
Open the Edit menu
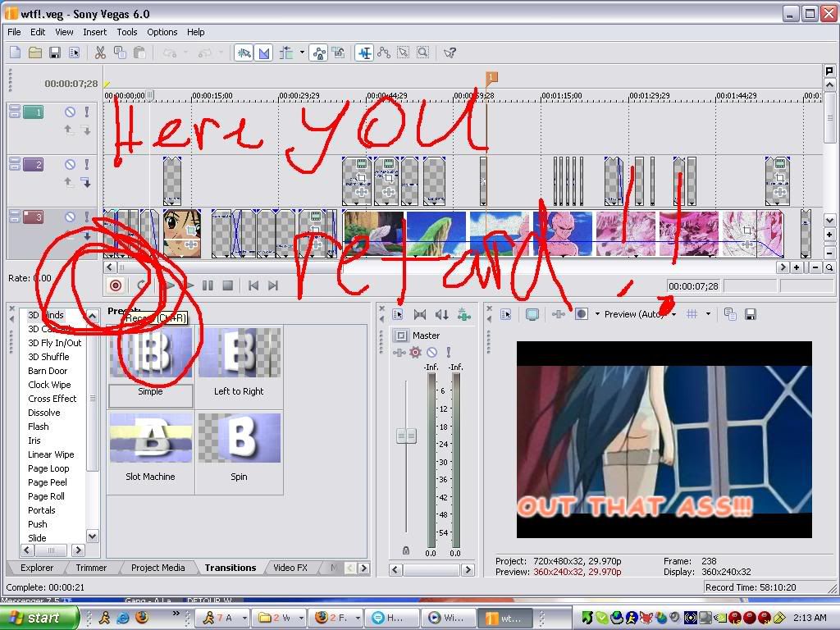(38, 32)
